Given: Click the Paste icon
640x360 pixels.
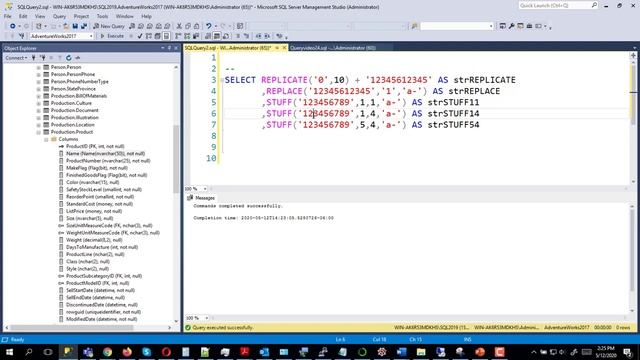Looking at the screenshot, I should coord(197,26).
